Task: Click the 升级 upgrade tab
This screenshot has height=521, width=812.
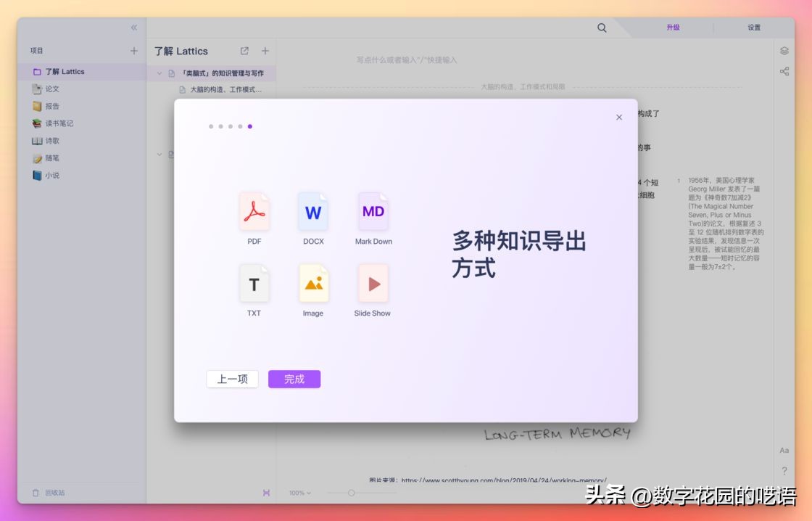Action: coord(673,28)
